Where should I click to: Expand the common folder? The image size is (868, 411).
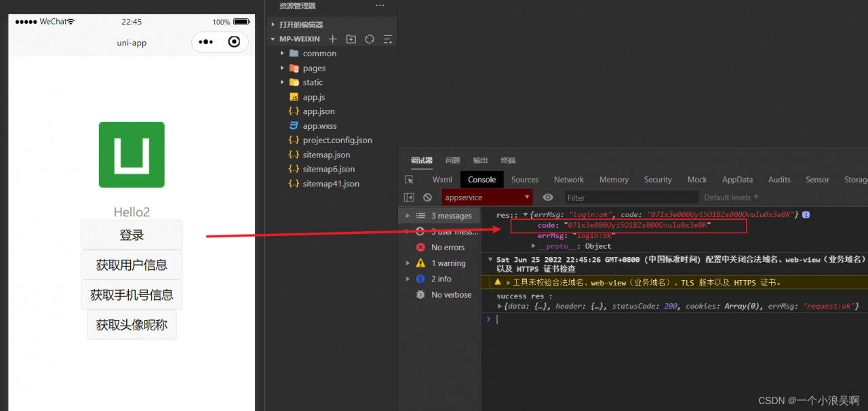pyautogui.click(x=282, y=54)
